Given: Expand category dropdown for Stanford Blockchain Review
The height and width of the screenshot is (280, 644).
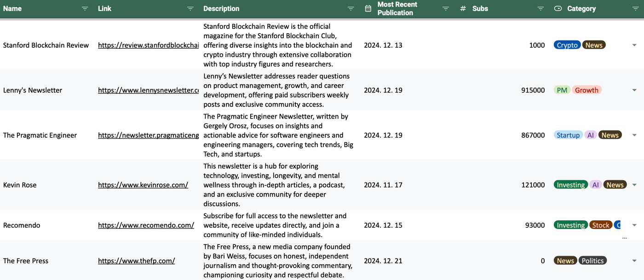Looking at the screenshot, I should [x=634, y=45].
